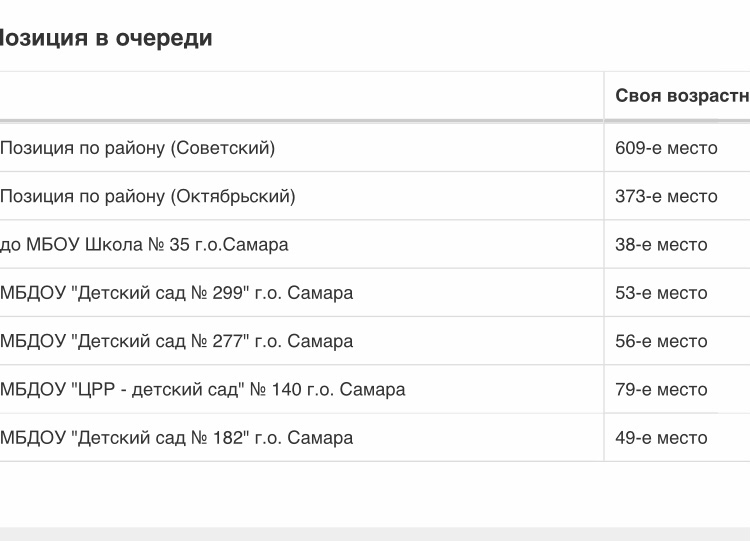
Task: Select the "Своя возрастная" column header
Action: coord(682,96)
